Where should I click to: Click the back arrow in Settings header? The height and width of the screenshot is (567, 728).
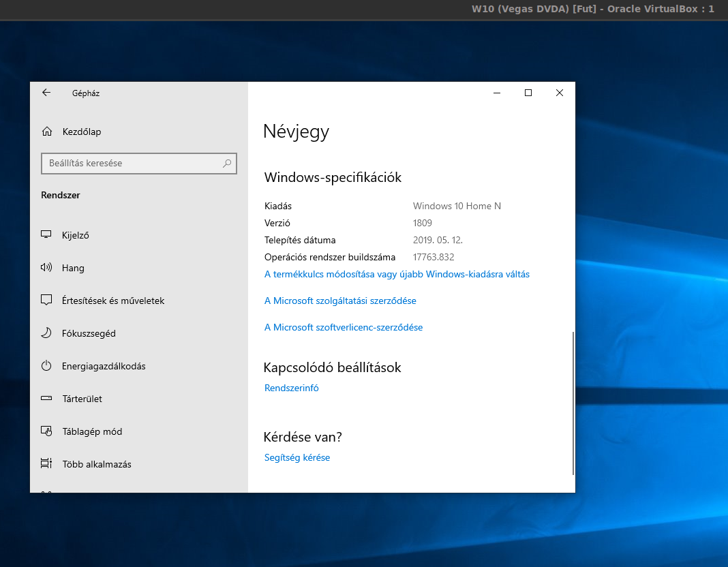point(46,93)
